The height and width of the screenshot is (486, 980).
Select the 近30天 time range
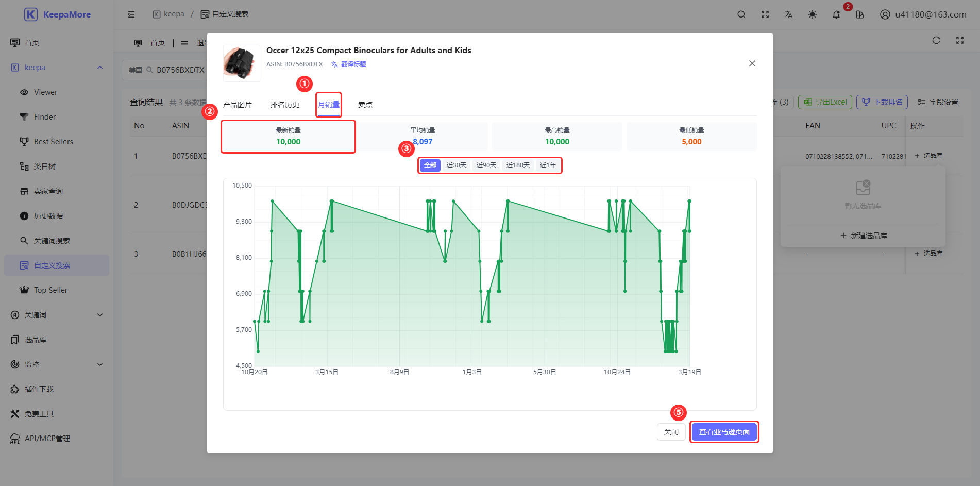pyautogui.click(x=457, y=165)
